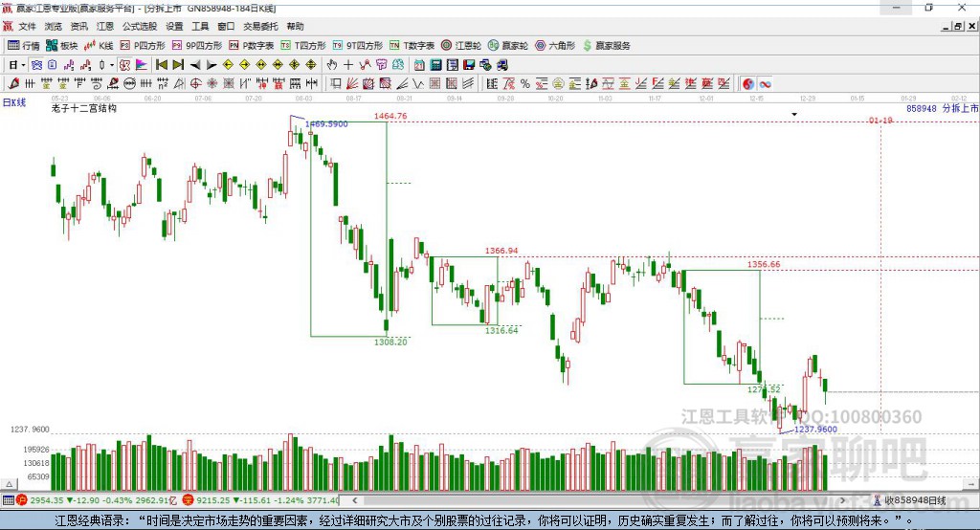This screenshot has height=530, width=980.
Task: Open the calculator icon
Action: (x=435, y=65)
